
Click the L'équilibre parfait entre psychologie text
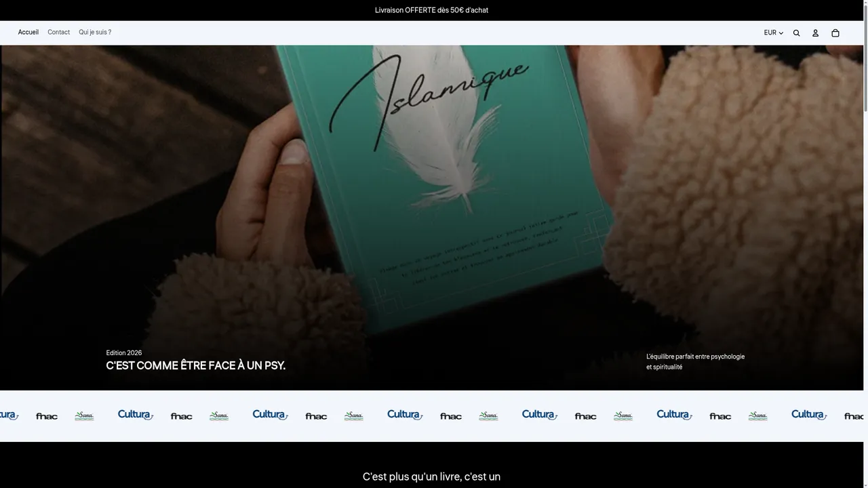(695, 357)
